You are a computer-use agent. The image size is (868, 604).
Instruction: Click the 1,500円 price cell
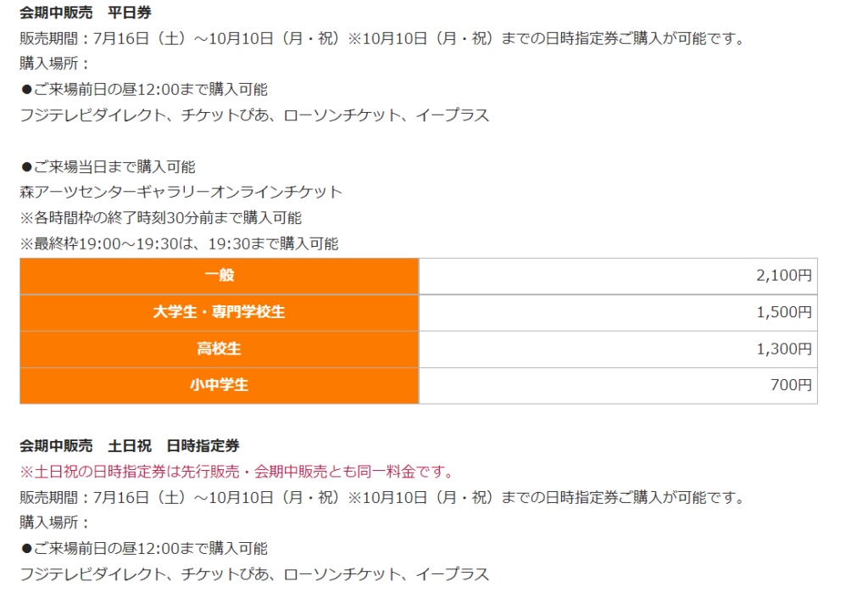click(618, 312)
